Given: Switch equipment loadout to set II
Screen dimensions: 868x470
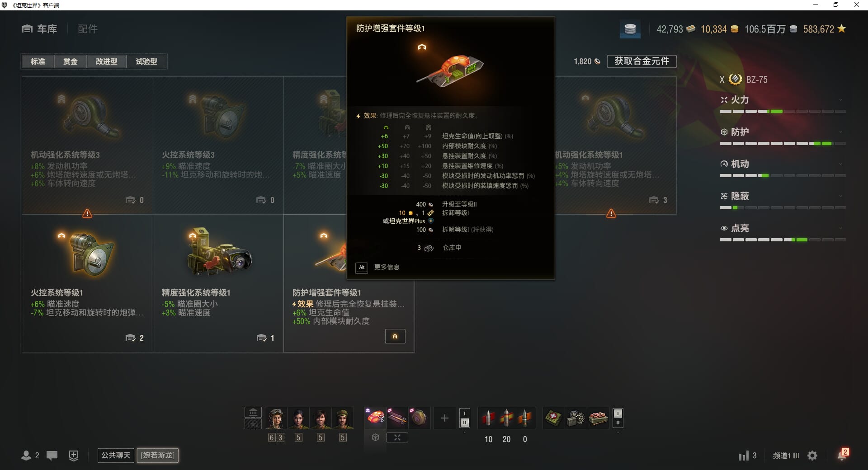Looking at the screenshot, I should [x=464, y=423].
